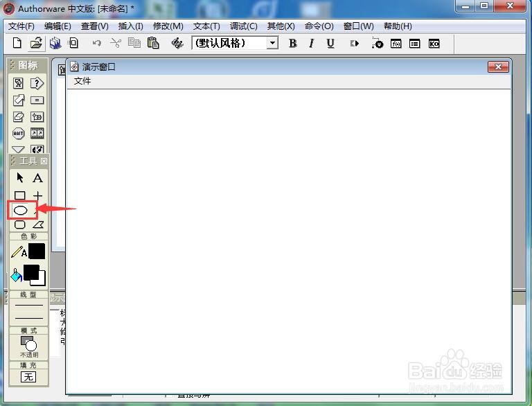This screenshot has width=532, height=406.
Task: Select the Sound icon in icon palette
Action: 37,149
